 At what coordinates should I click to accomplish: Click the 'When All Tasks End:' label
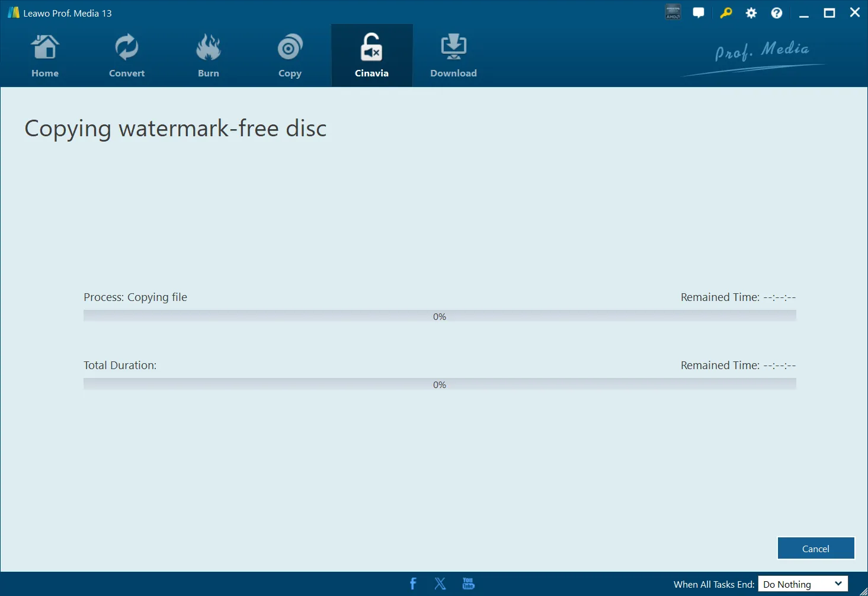pos(714,584)
